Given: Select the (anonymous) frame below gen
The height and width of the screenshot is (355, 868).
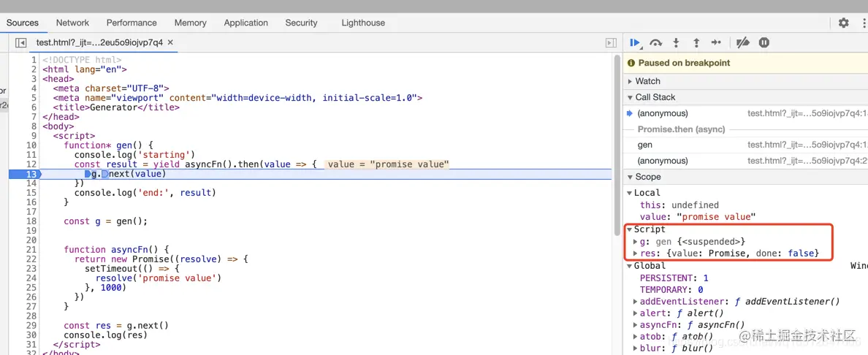Looking at the screenshot, I should click(745, 161).
